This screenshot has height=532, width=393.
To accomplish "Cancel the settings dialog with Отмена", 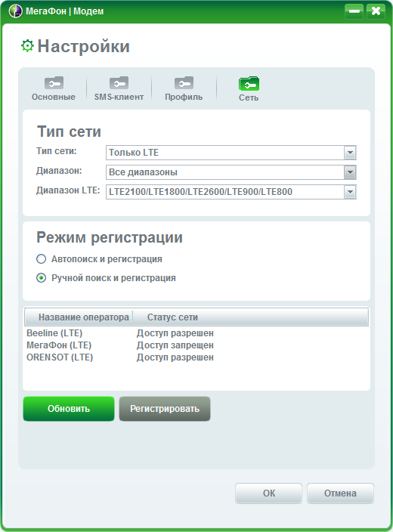I will tap(340, 493).
